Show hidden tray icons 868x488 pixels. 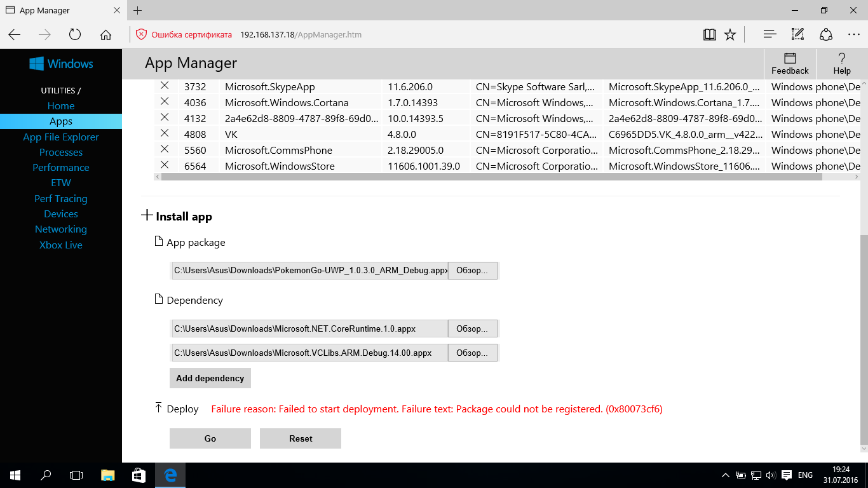point(726,475)
